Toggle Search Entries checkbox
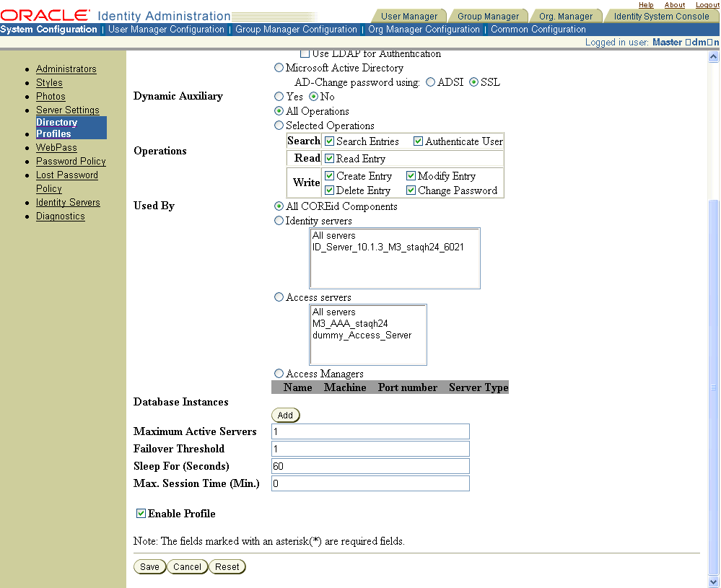721x588 pixels. (x=329, y=141)
